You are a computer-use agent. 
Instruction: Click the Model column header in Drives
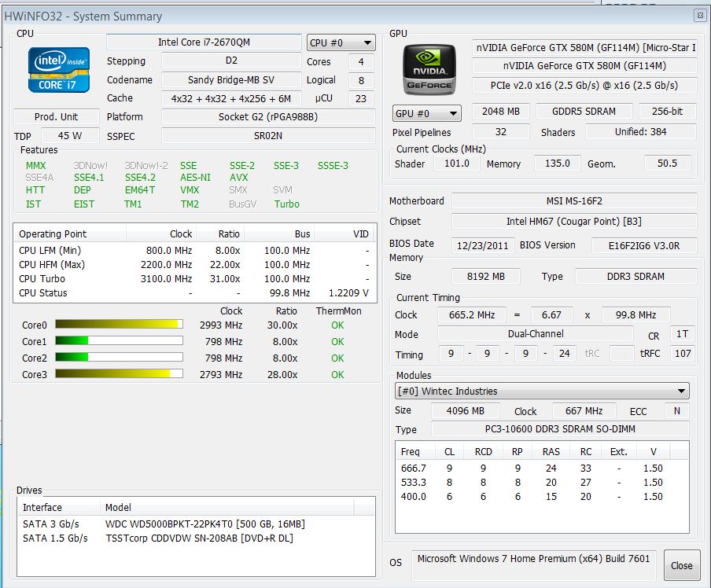coord(227,507)
